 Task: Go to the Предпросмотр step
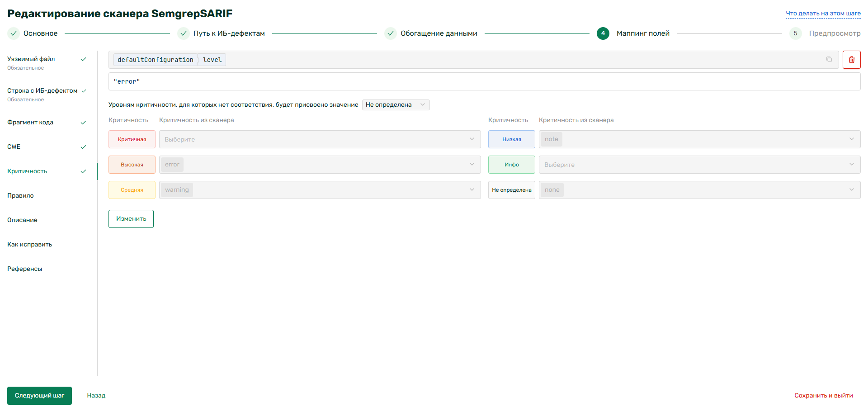[x=835, y=33]
